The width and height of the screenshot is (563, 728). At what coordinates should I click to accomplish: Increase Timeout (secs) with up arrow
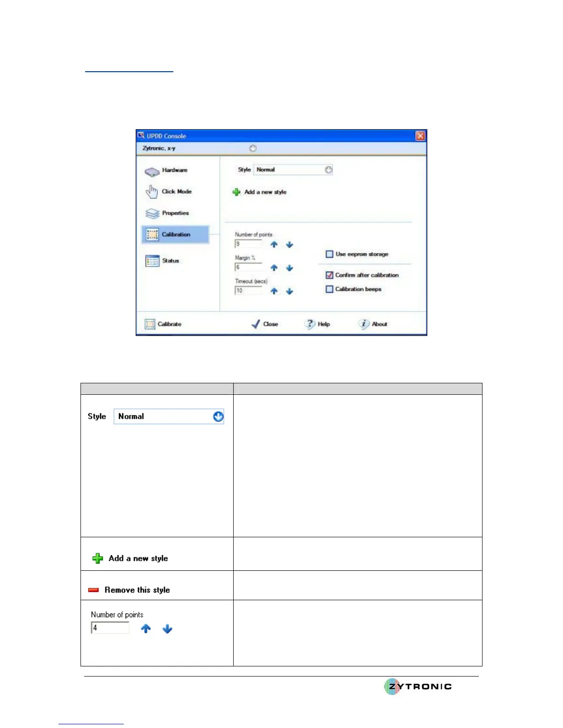274,291
